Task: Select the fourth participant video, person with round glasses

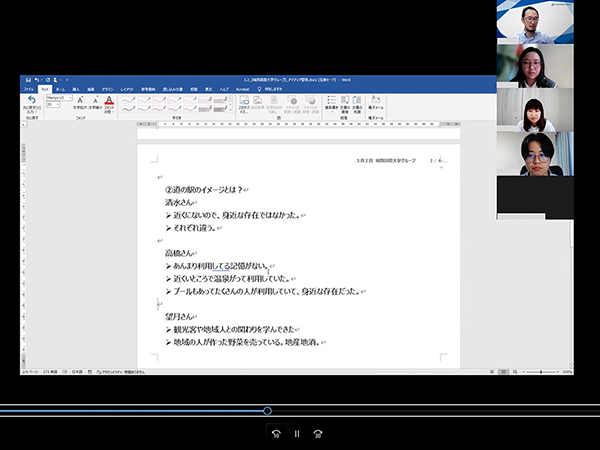Action: tap(535, 154)
